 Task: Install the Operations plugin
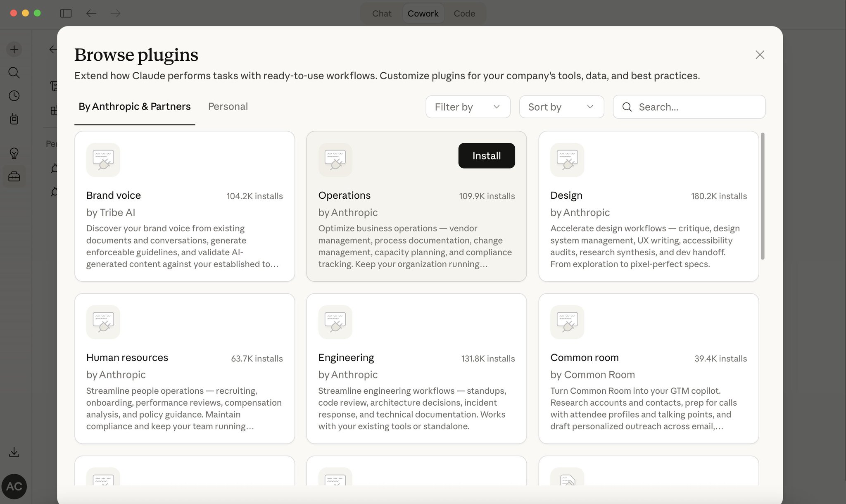pyautogui.click(x=487, y=156)
